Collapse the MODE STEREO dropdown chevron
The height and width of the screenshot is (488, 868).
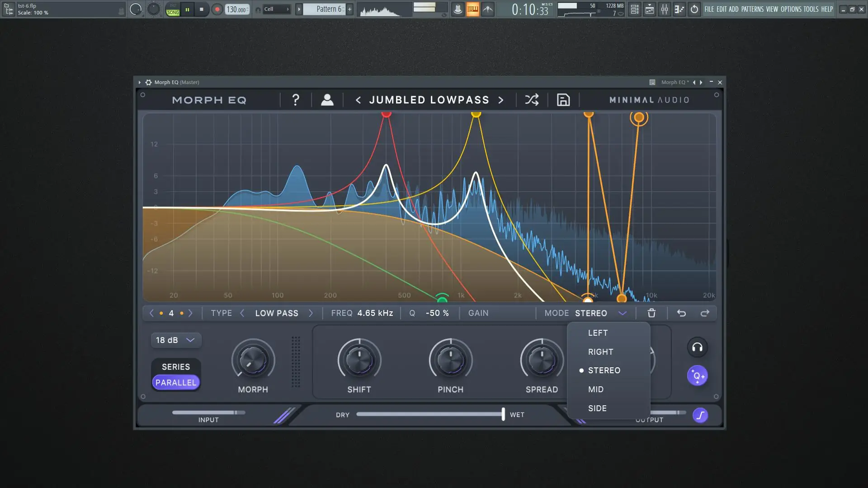(x=623, y=313)
